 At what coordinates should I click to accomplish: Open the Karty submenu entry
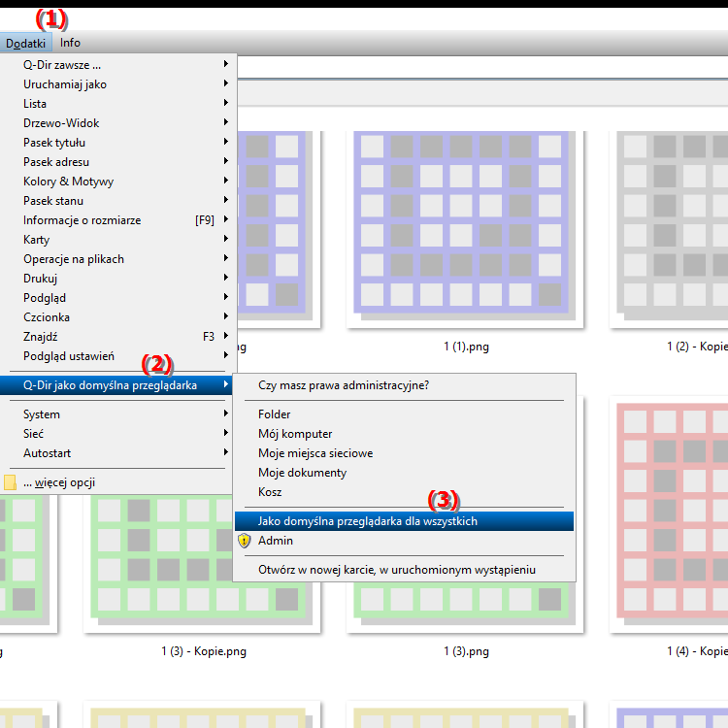point(117,240)
